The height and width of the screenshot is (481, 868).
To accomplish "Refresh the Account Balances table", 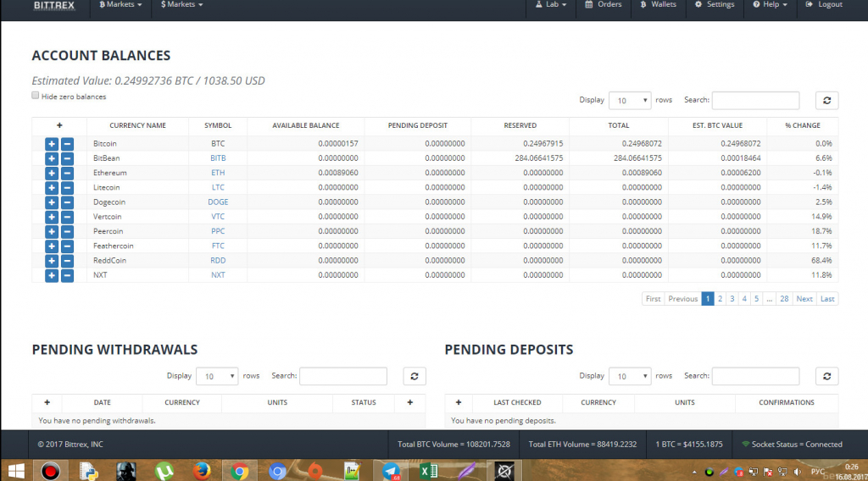I will click(x=827, y=101).
